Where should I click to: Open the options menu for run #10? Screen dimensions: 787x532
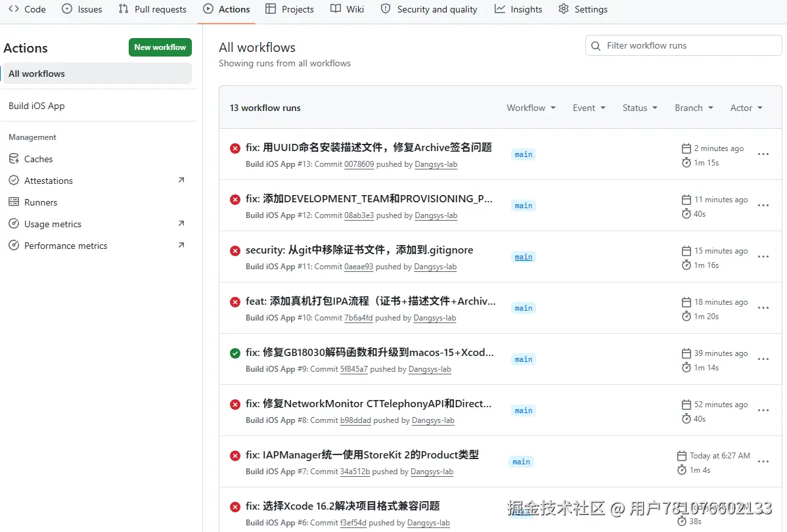click(763, 307)
